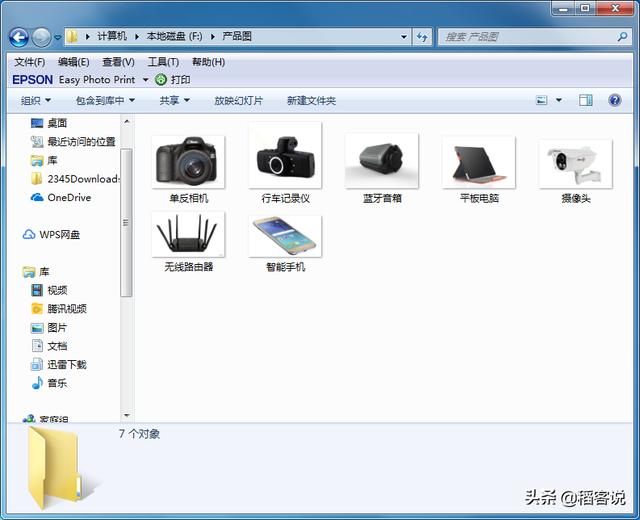Viewport: 640px width, 520px height.
Task: Click the Forward navigation arrow
Action: tap(42, 38)
